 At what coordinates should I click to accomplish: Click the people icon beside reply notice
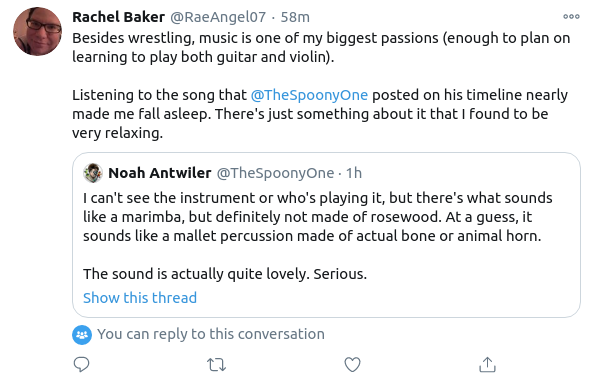[82, 335]
